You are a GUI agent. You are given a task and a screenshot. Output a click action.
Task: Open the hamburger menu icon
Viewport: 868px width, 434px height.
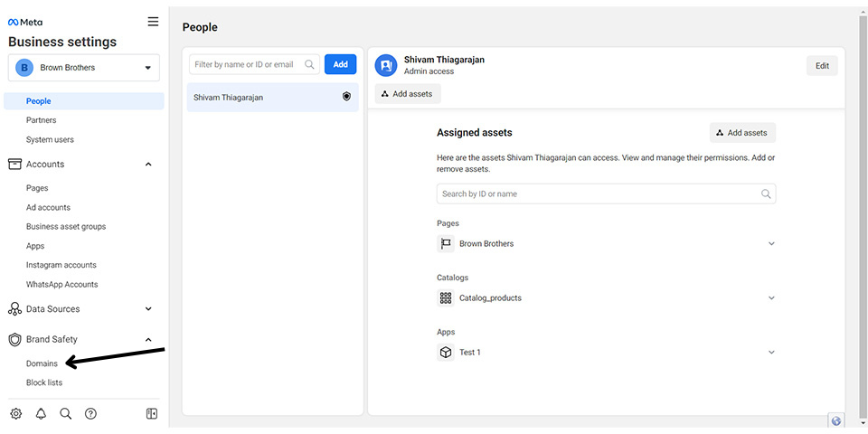pyautogui.click(x=153, y=22)
